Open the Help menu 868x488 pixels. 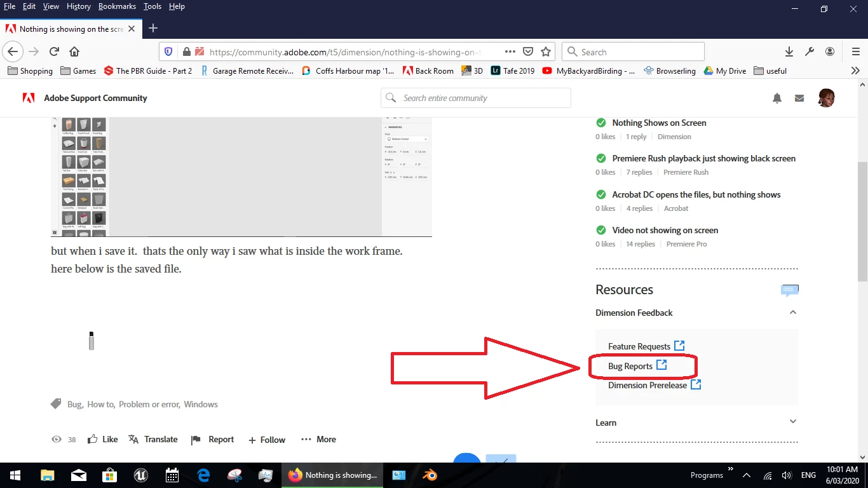pos(177,6)
